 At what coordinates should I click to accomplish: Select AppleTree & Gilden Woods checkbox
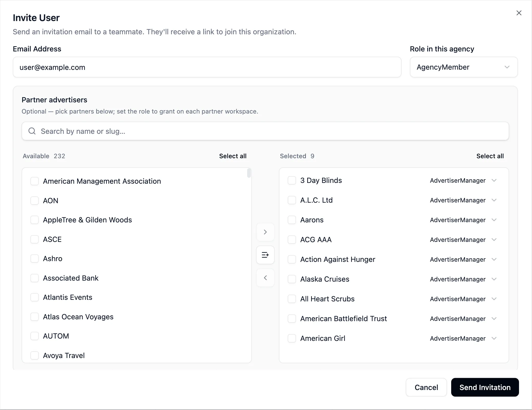point(35,220)
